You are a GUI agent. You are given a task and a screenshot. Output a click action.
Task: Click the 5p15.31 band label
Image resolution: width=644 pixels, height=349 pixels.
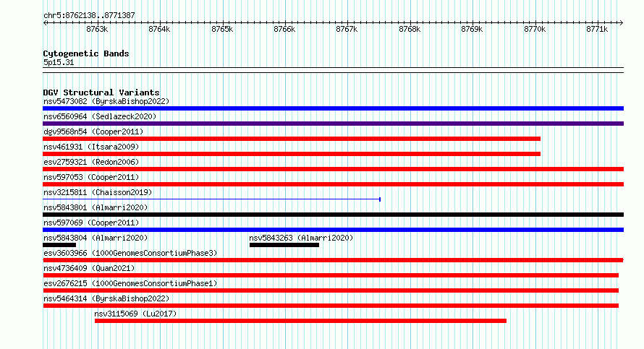[59, 63]
